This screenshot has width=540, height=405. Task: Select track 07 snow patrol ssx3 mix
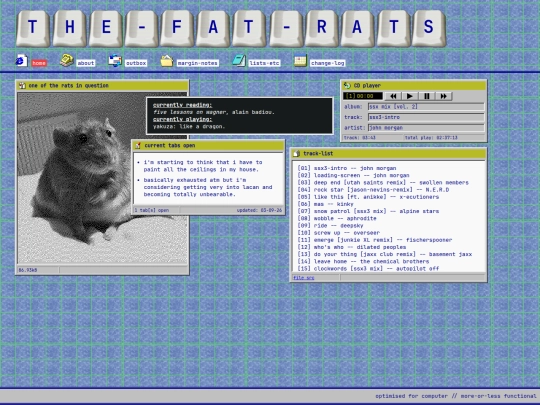pyautogui.click(x=368, y=211)
